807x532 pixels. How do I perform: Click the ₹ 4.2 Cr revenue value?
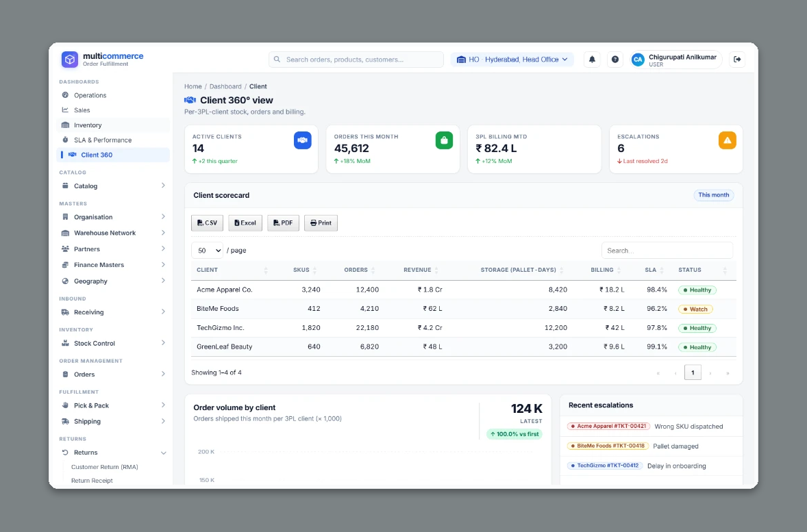click(x=430, y=328)
